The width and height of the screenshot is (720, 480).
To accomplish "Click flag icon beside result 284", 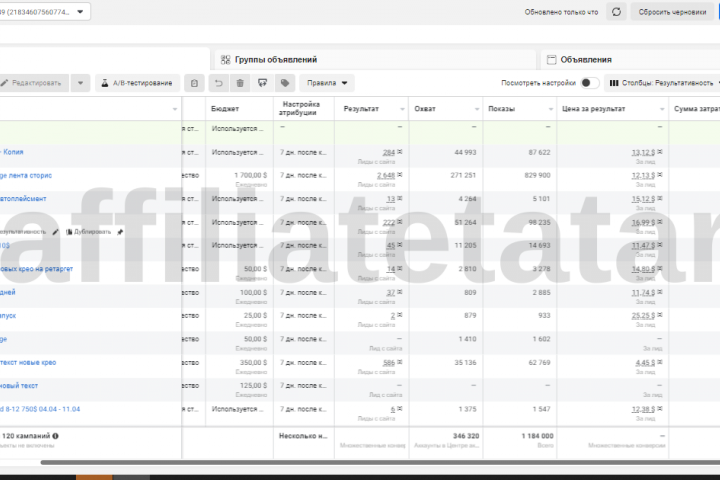I will (x=399, y=152).
